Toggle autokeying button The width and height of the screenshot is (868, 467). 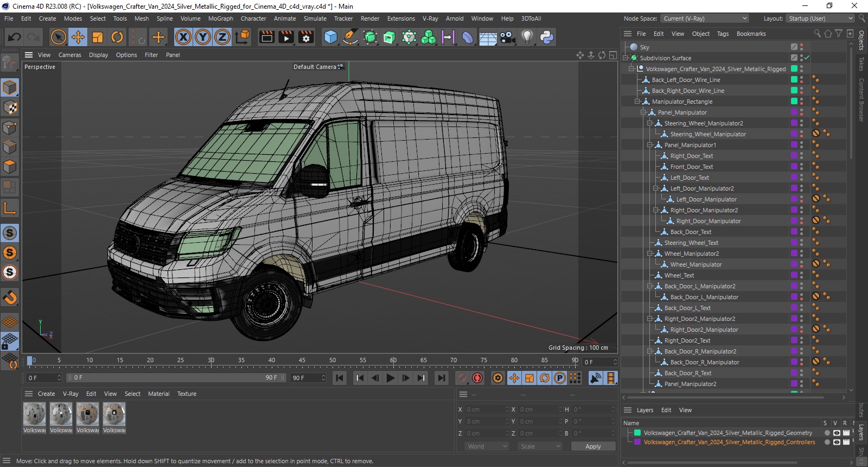tap(477, 378)
